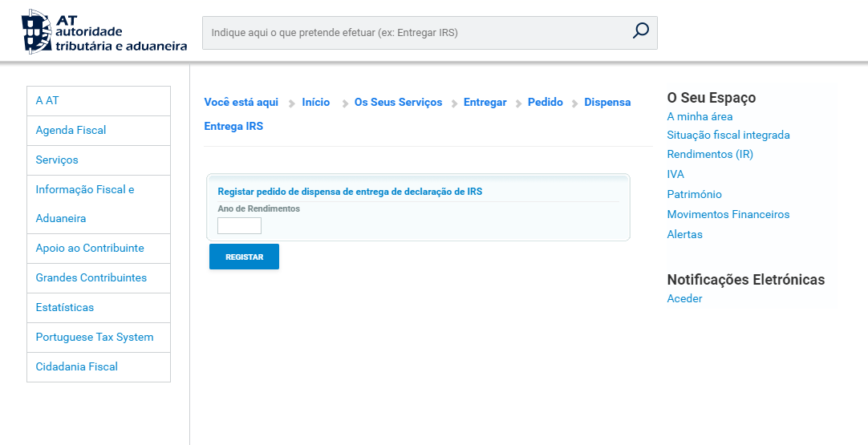Open the Património link

point(694,194)
